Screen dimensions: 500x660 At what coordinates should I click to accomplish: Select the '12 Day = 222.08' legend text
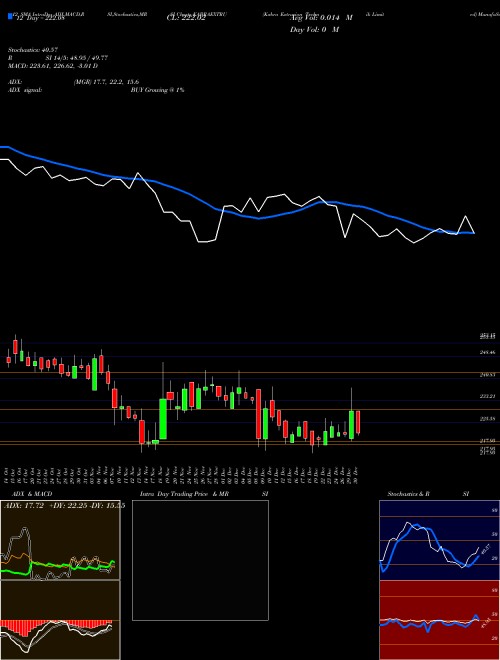tap(39, 19)
